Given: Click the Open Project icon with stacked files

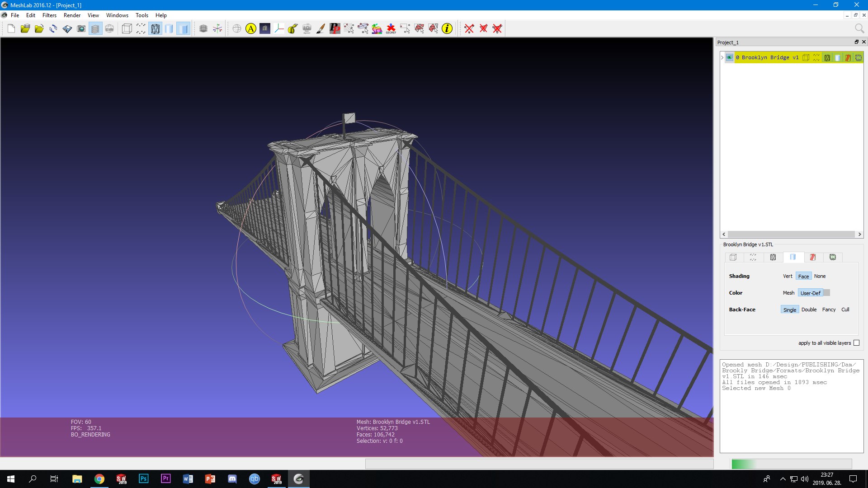Looking at the screenshot, I should [x=25, y=29].
